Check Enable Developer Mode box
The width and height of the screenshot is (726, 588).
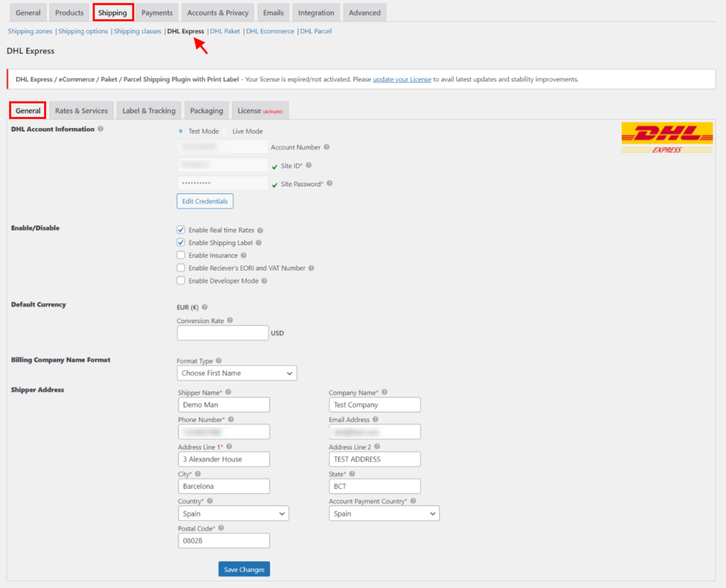[x=181, y=281]
